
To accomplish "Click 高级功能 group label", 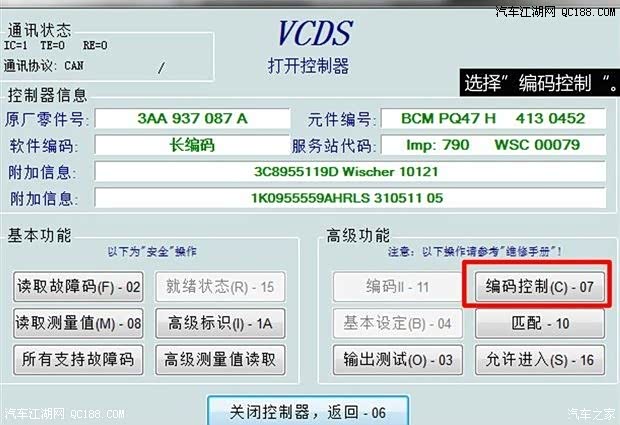I will pos(358,235).
